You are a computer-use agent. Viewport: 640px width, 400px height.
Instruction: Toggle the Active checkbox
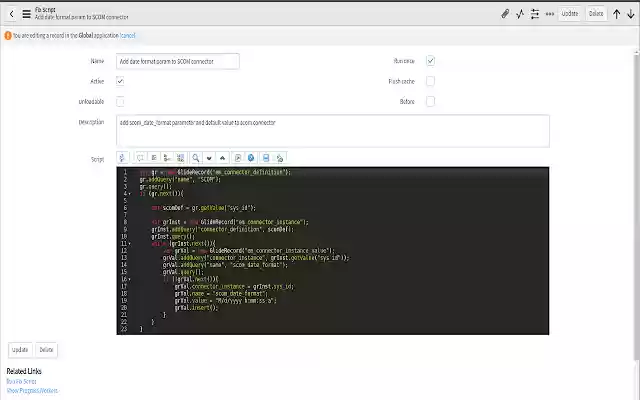120,81
